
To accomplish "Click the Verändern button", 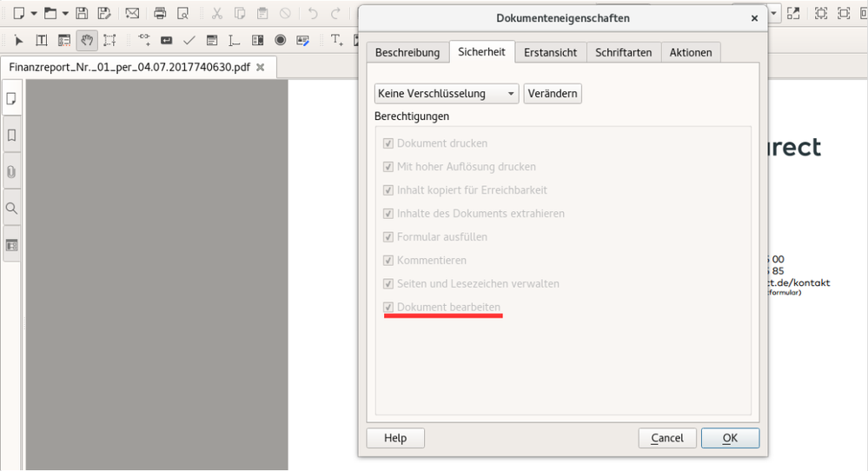I will point(553,94).
